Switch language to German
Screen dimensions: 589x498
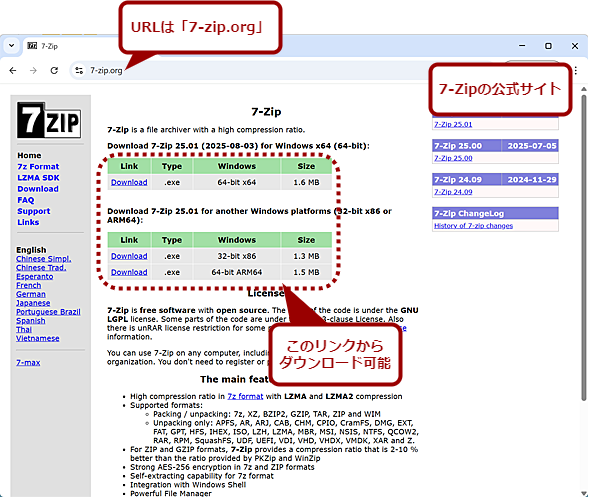pyautogui.click(x=30, y=294)
